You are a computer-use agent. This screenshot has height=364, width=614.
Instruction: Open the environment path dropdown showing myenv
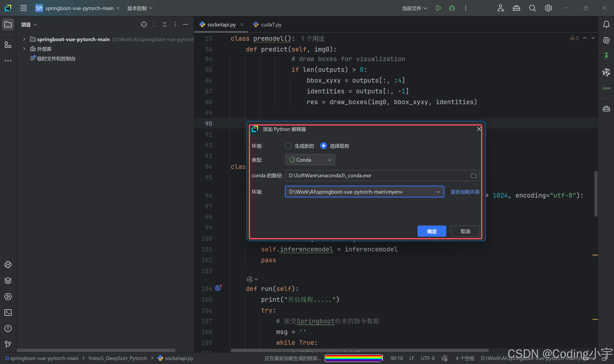[x=438, y=192]
